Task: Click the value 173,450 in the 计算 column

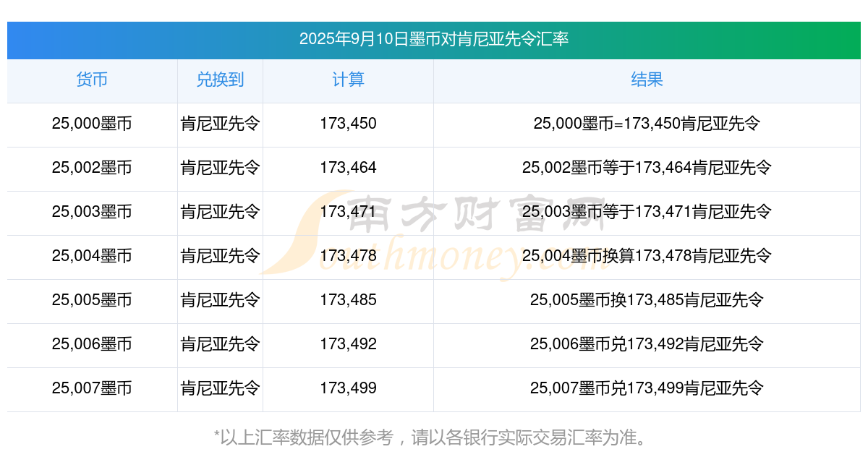Action: pos(348,124)
